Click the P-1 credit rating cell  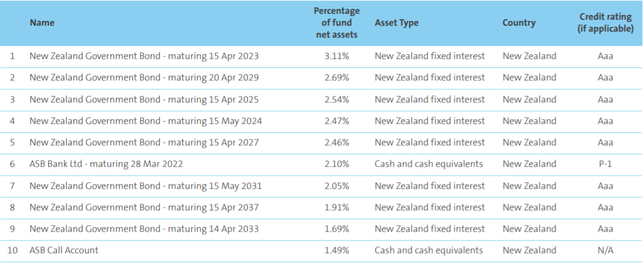(x=605, y=164)
